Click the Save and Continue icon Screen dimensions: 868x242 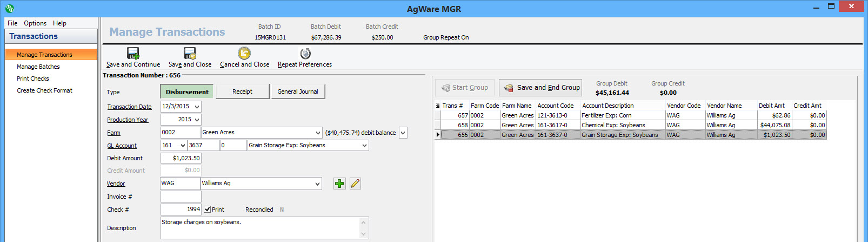tap(133, 53)
